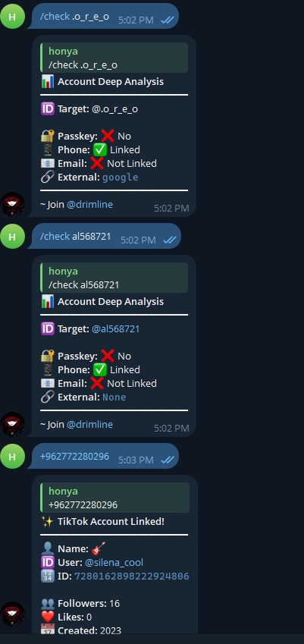
Task: Open the @al568721 target mention
Action: coord(116,329)
